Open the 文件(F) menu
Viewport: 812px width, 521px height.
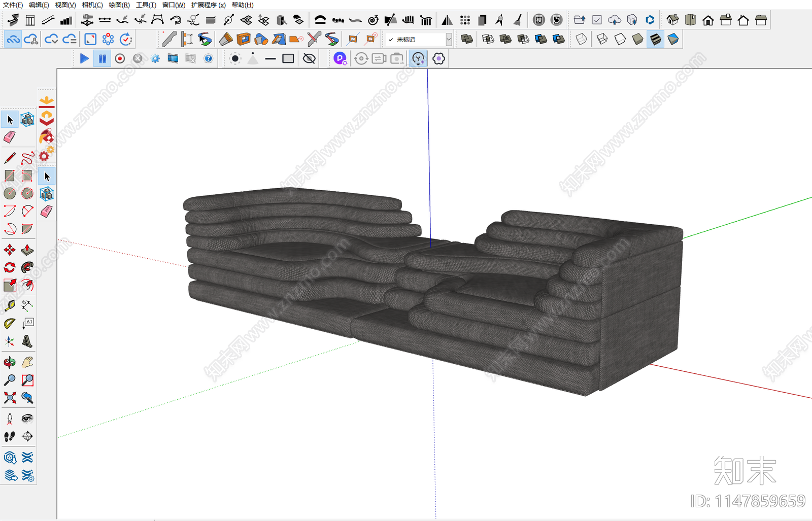click(x=13, y=5)
